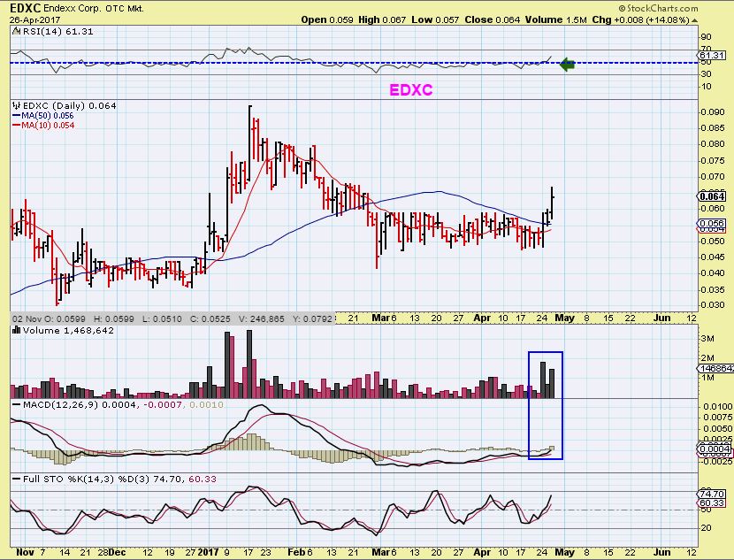Click the January peak price bar near 0.090

tap(250, 142)
